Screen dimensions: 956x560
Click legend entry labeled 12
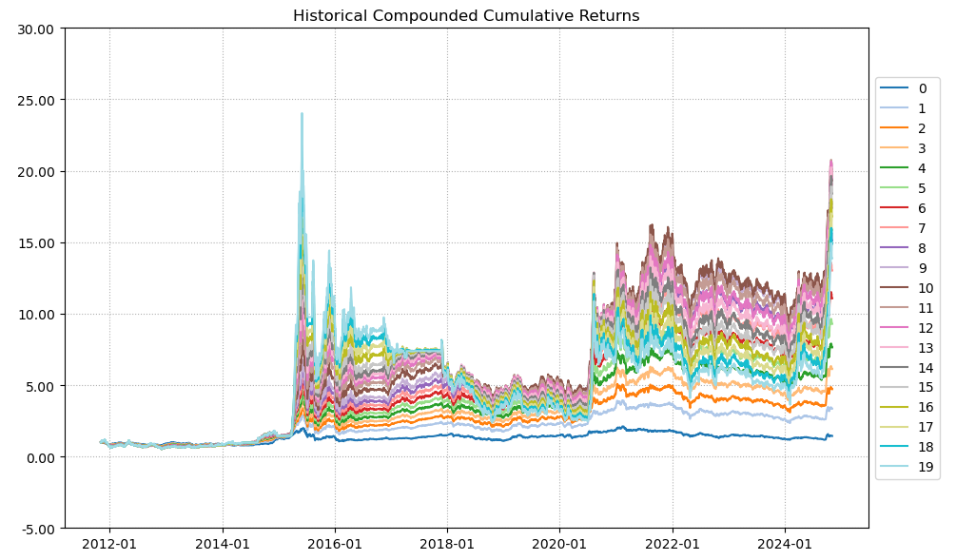(x=907, y=328)
